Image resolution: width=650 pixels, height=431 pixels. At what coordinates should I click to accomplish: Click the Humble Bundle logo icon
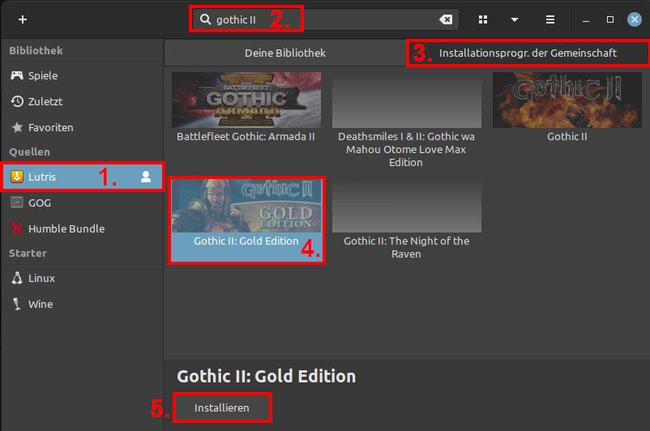[17, 228]
